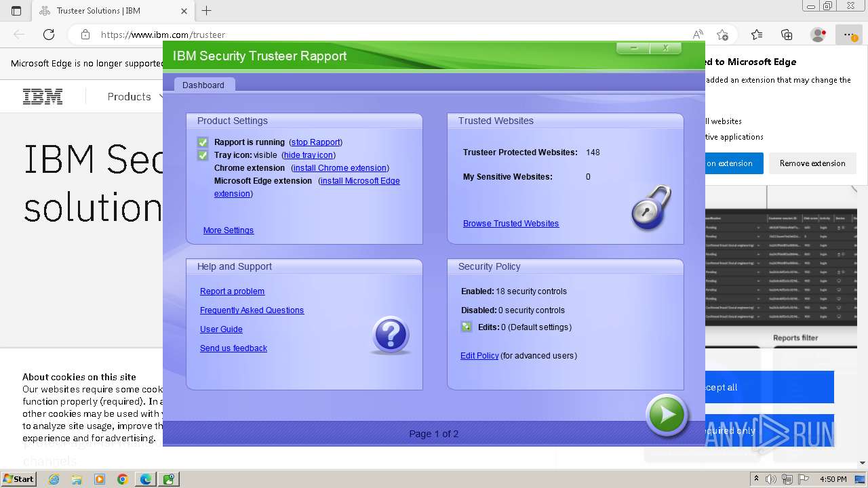Click the Edge back navigation arrow
This screenshot has height=488, width=868.
[19, 35]
